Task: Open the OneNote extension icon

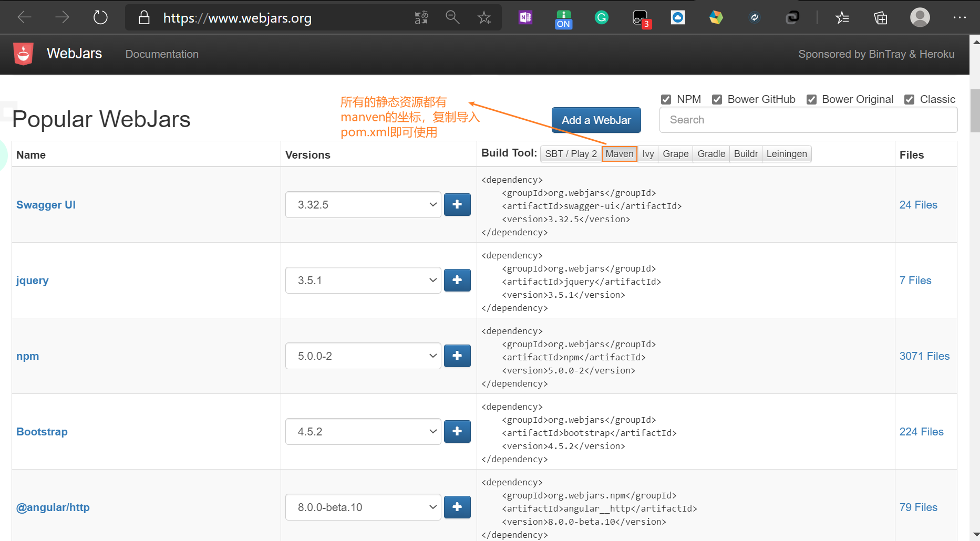Action: [x=525, y=18]
